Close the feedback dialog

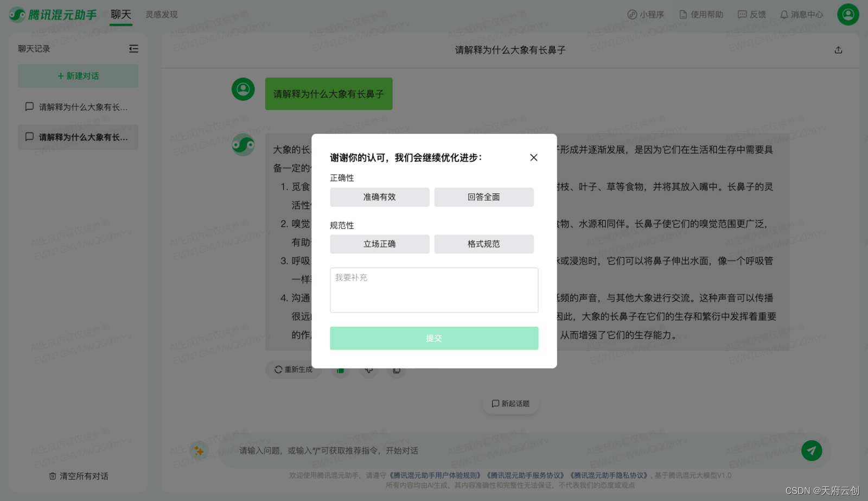click(x=534, y=157)
